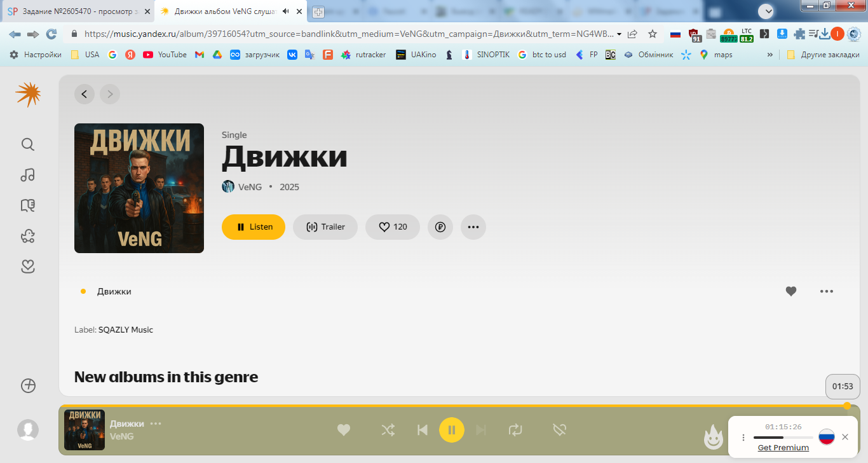Open the Yandex Music home logo
Image resolution: width=868 pixels, height=463 pixels.
pyautogui.click(x=28, y=95)
